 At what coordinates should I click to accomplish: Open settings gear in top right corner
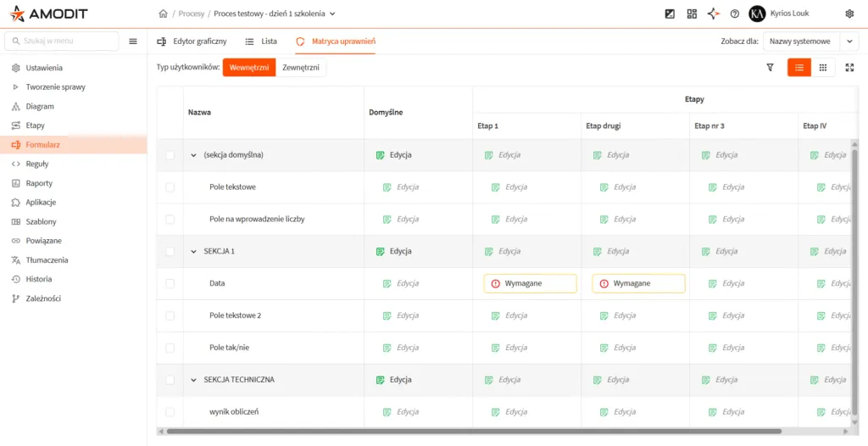click(x=849, y=14)
